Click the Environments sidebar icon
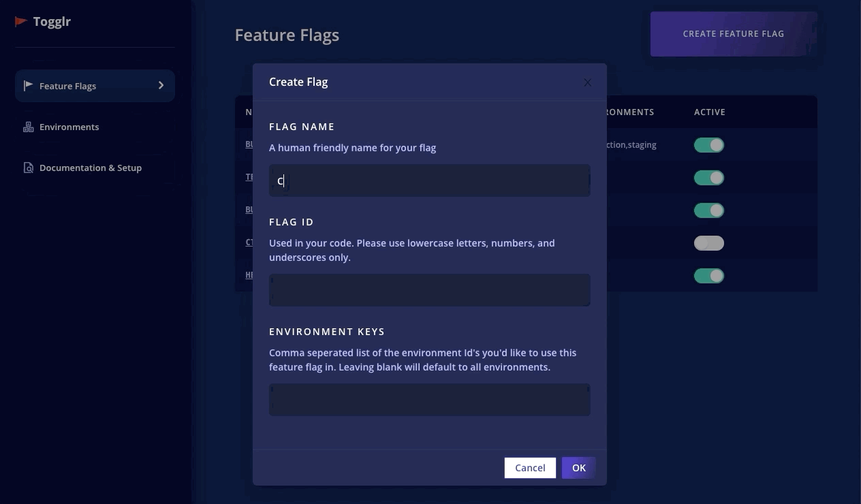 pyautogui.click(x=28, y=127)
